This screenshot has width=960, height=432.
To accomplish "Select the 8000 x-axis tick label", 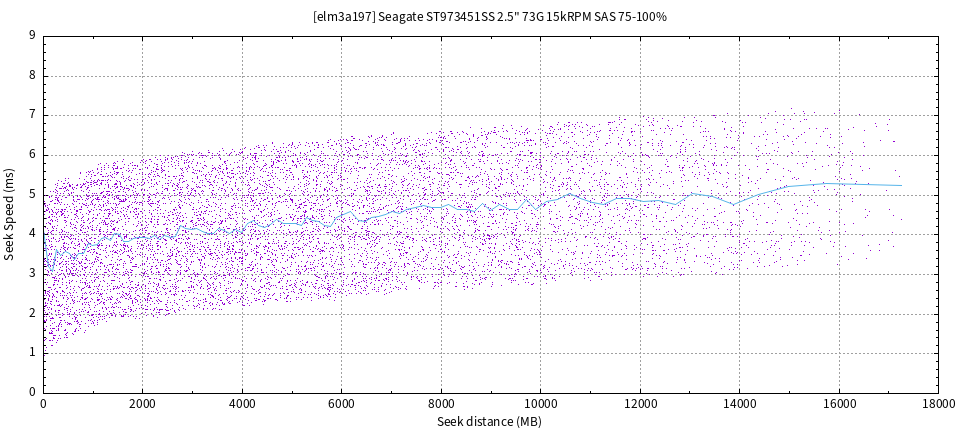I will click(x=441, y=404).
